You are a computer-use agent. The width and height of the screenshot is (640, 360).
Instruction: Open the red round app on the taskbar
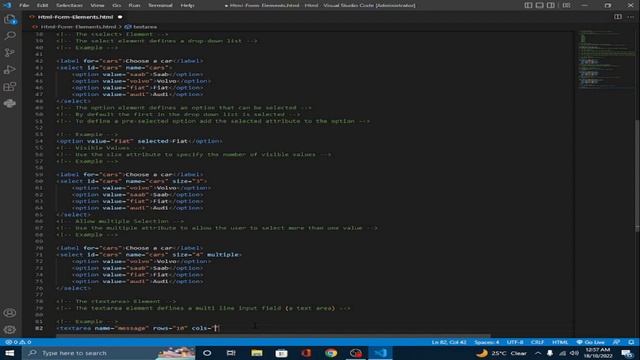356,353
